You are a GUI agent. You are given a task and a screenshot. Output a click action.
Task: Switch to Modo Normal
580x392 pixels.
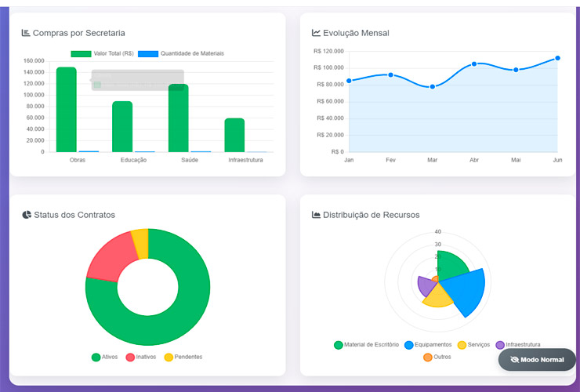[x=537, y=360]
